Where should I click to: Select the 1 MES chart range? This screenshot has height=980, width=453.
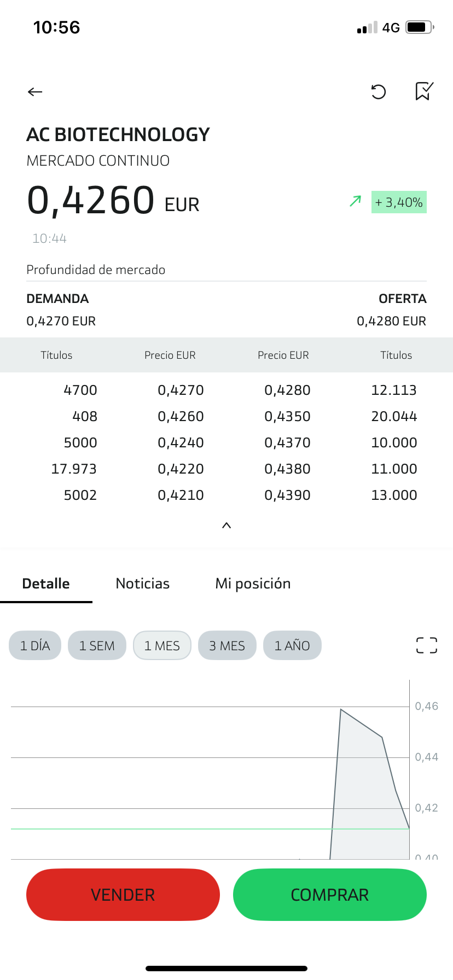point(162,646)
